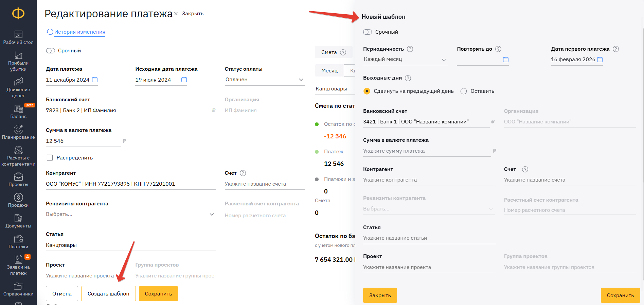
Task: Select the Оставить radio option
Action: pos(464,91)
